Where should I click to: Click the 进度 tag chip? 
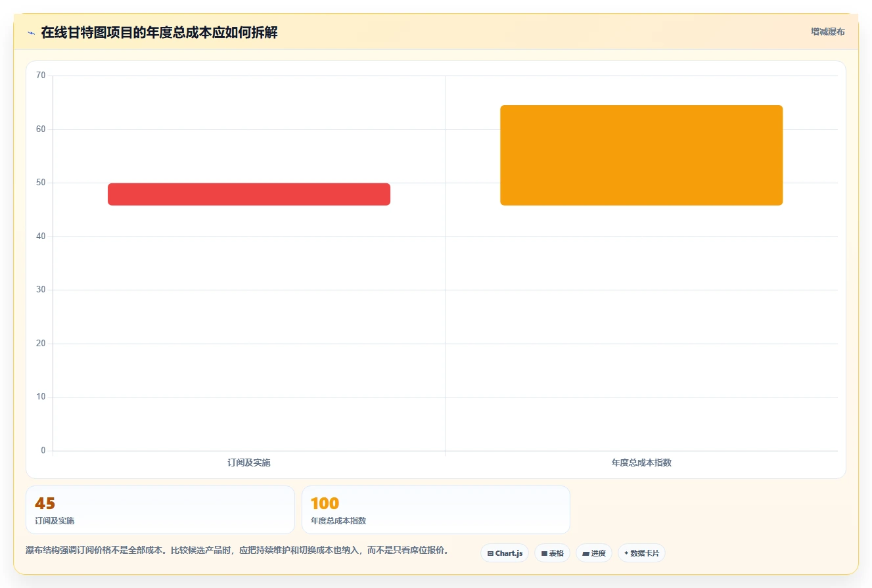(594, 553)
